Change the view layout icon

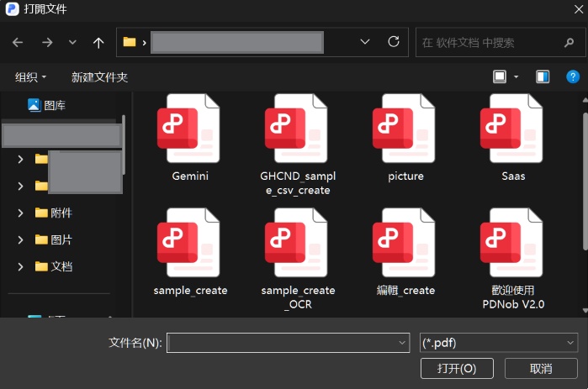point(499,76)
